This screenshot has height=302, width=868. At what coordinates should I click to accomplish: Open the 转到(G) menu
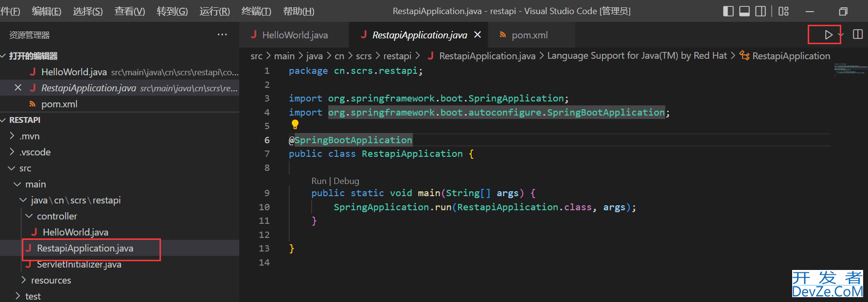click(172, 11)
